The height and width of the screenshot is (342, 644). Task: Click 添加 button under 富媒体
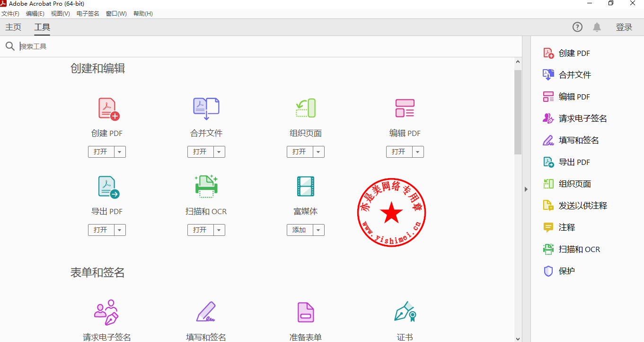pos(300,230)
